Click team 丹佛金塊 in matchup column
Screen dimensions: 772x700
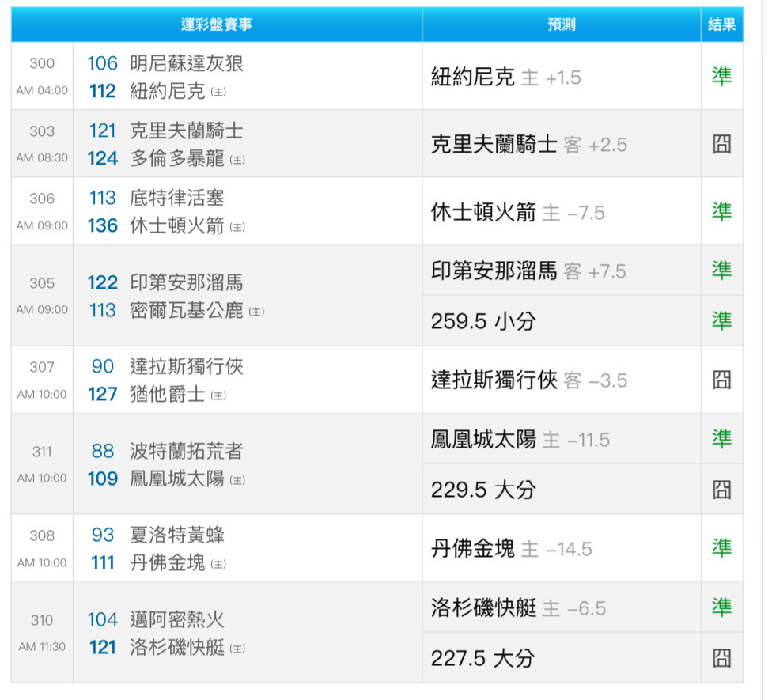click(x=168, y=562)
